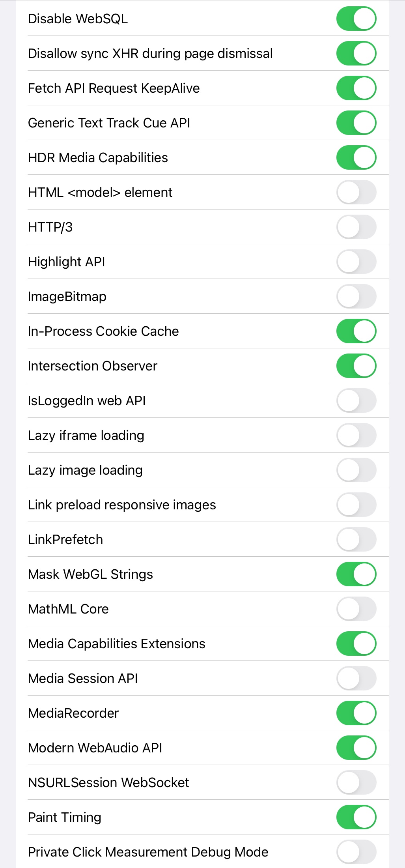Screen dimensions: 405x868
Task: Turn on NSURLSession WebSocket
Action: (x=356, y=782)
